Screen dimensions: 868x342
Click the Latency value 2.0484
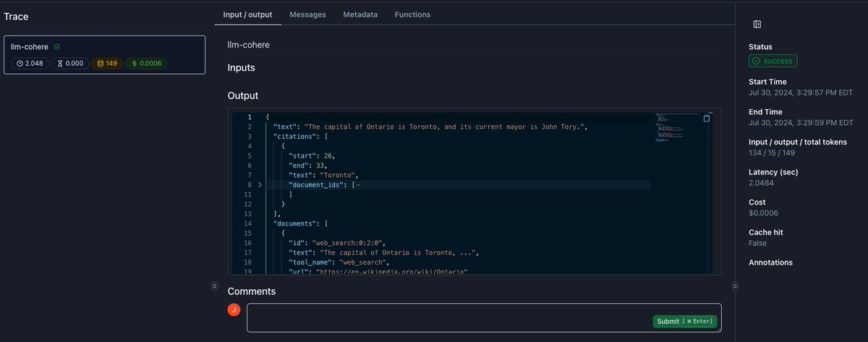(x=761, y=183)
